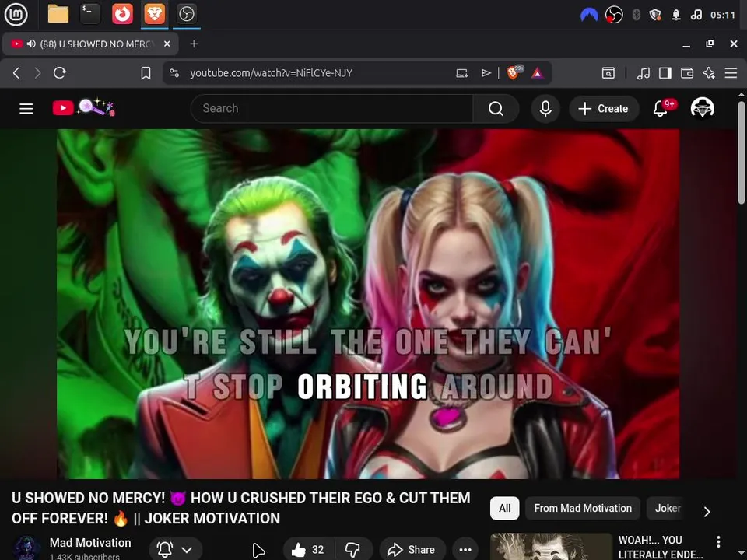The width and height of the screenshot is (747, 560).
Task: Open the Mad Motivation channel avatar
Action: (26, 548)
